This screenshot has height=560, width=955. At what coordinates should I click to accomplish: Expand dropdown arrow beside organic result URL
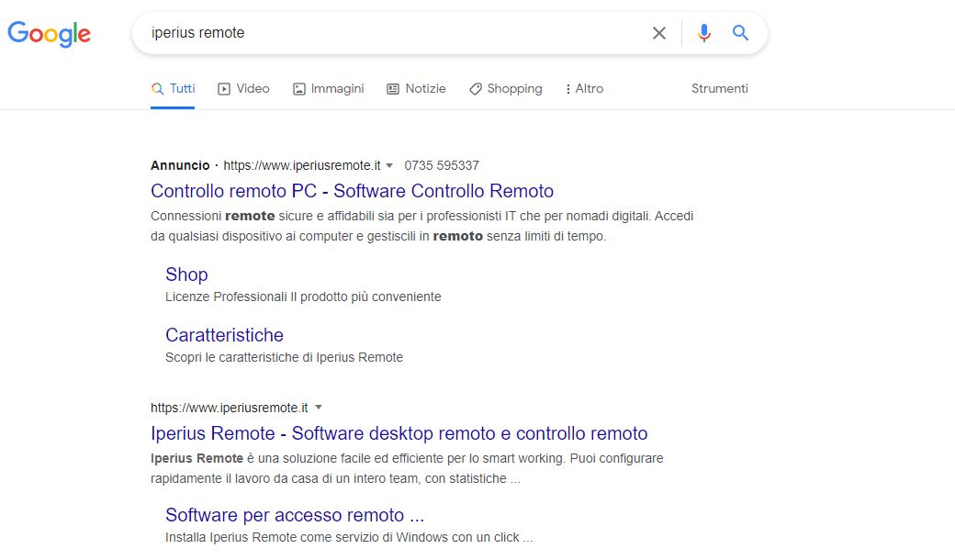point(319,408)
